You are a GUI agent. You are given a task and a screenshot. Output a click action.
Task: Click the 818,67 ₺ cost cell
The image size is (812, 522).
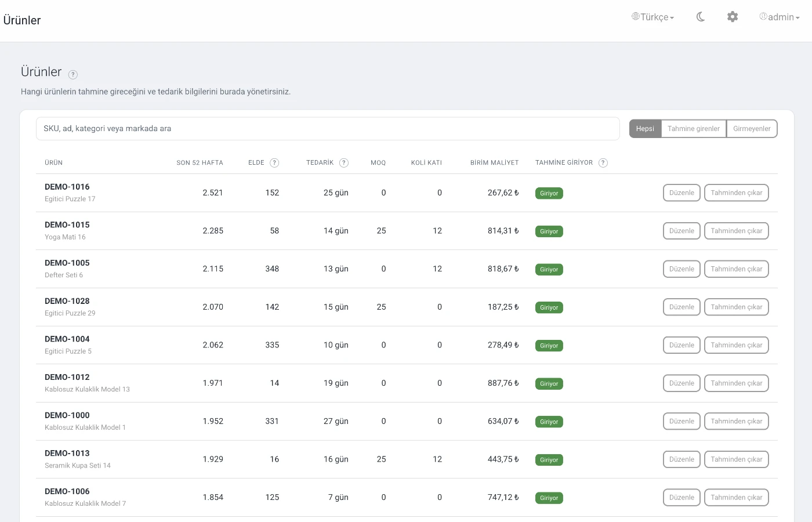[503, 269]
